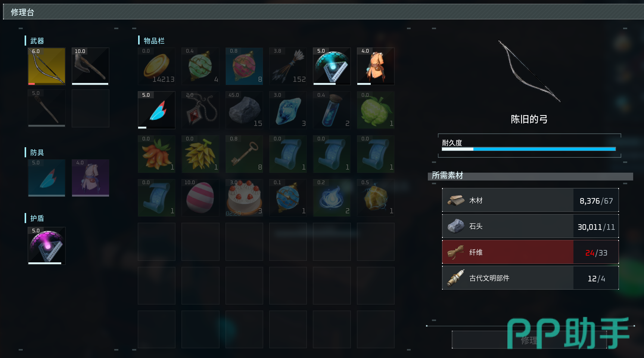Pick the pink striped egg
The width and height of the screenshot is (644, 358).
point(200,198)
